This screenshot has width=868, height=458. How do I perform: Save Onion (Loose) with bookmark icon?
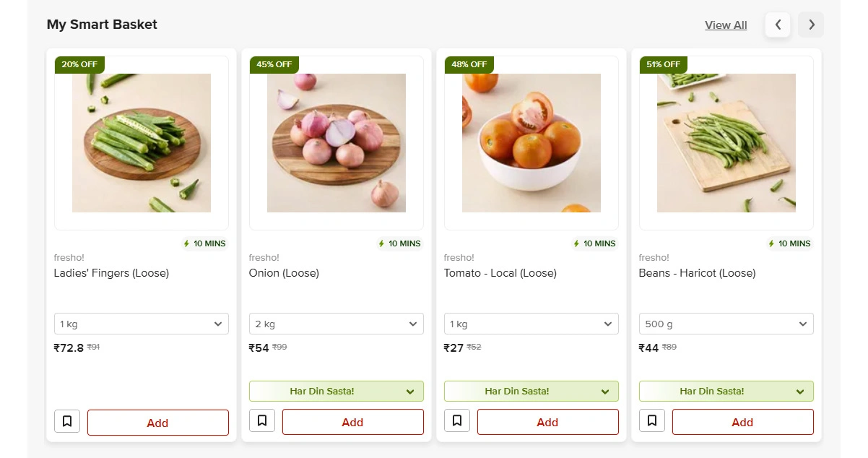(x=262, y=421)
